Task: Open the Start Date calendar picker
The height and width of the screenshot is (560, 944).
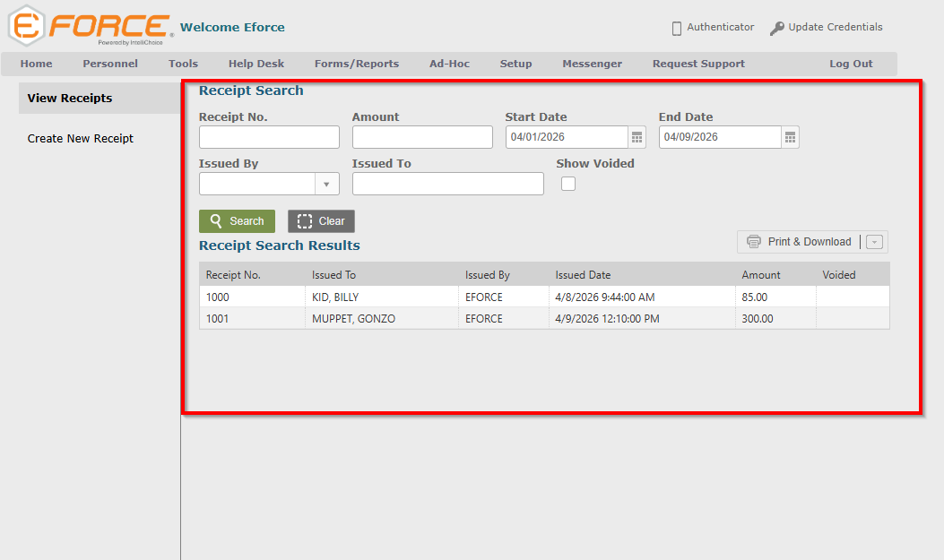Action: pyautogui.click(x=637, y=137)
